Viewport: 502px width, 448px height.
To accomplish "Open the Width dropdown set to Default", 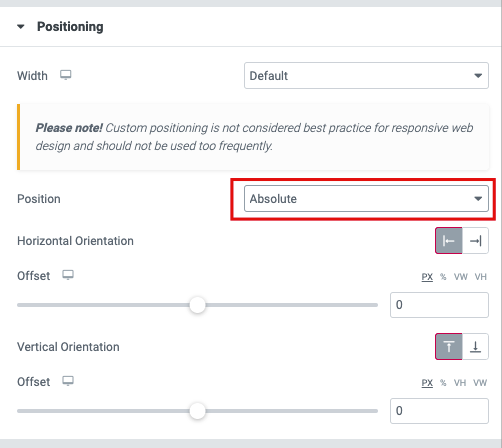I will 366,76.
